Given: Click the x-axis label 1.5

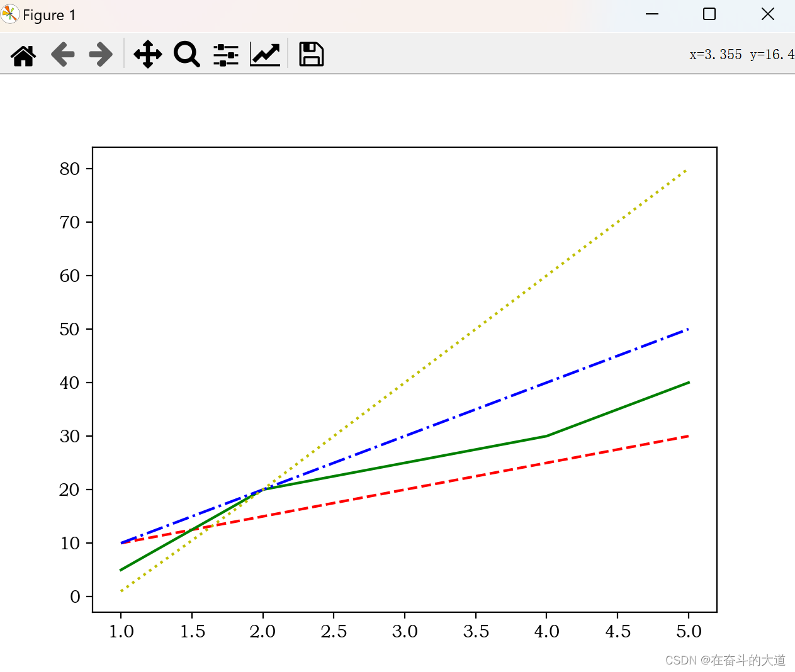Looking at the screenshot, I should (x=192, y=631).
